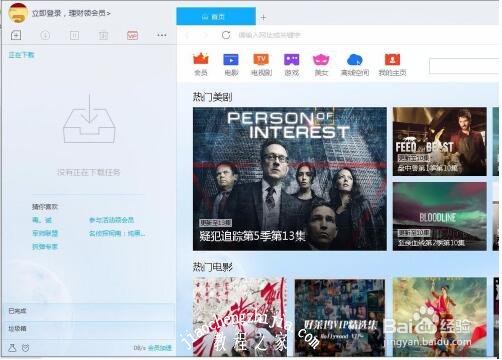Click the flask icon in status bar
Viewport: 502px width, 360px height.
[12, 348]
